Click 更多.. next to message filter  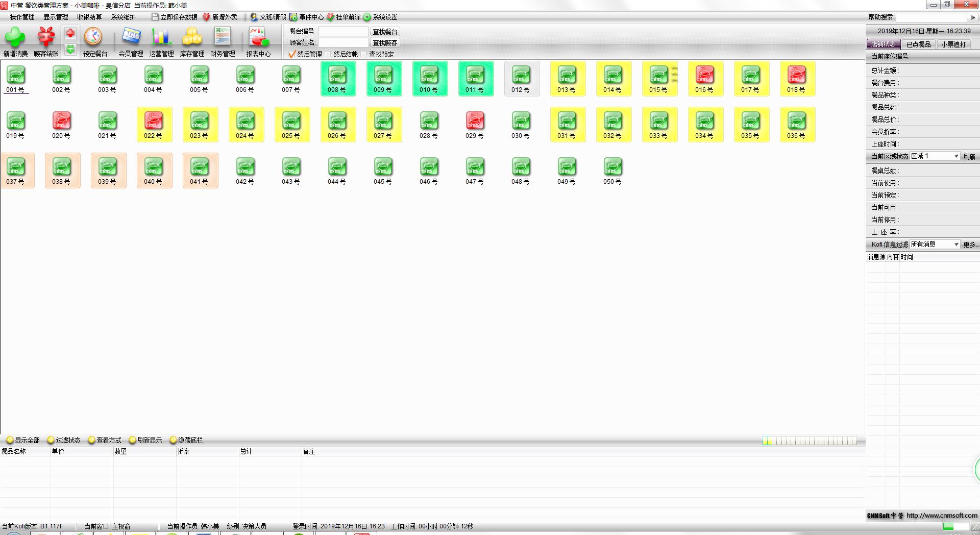click(970, 245)
